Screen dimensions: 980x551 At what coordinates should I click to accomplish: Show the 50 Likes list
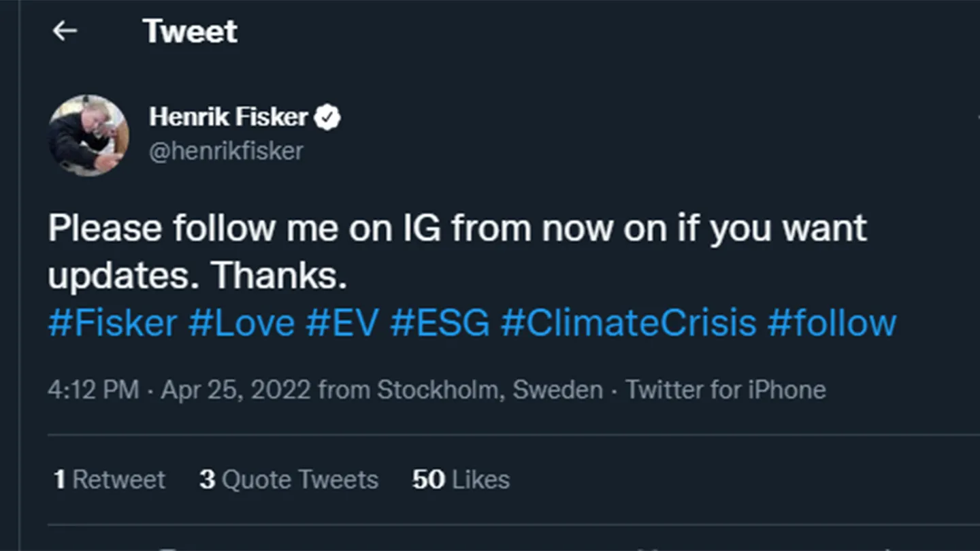461,480
